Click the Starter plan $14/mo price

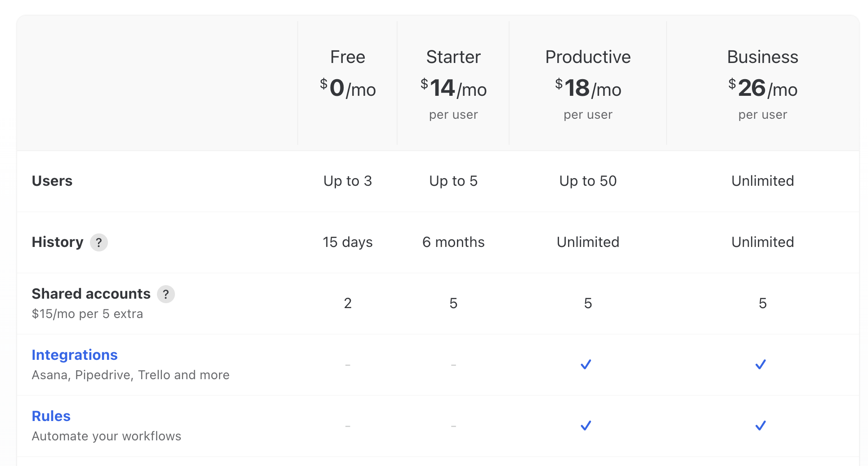(x=453, y=89)
